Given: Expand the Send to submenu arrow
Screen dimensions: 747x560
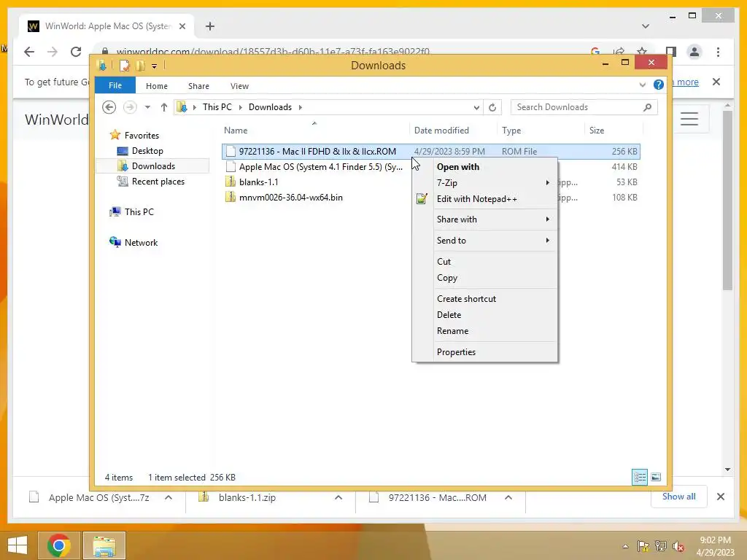Looking at the screenshot, I should click(547, 241).
